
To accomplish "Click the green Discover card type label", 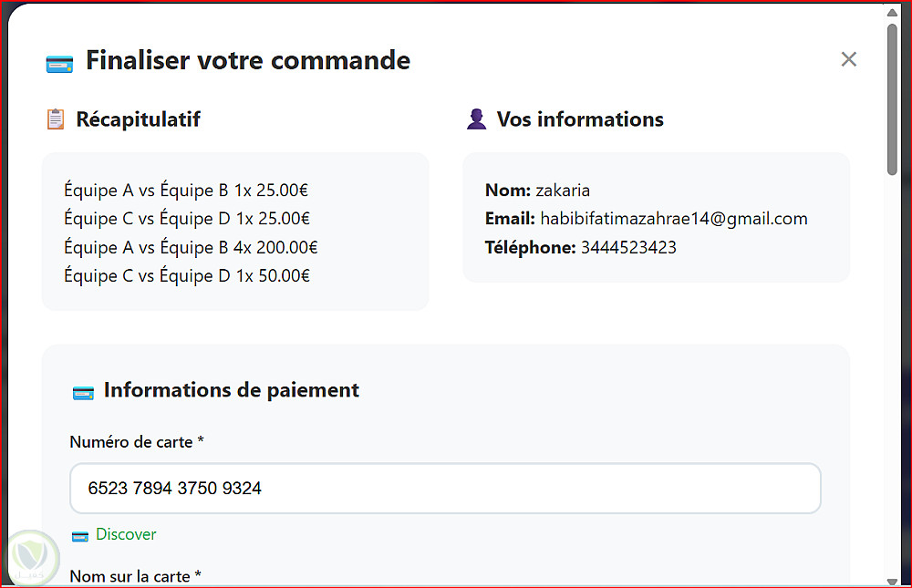I will 126,534.
